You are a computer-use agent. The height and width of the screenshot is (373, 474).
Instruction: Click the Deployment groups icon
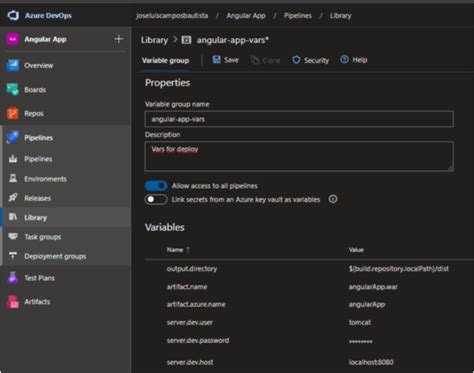[13, 256]
